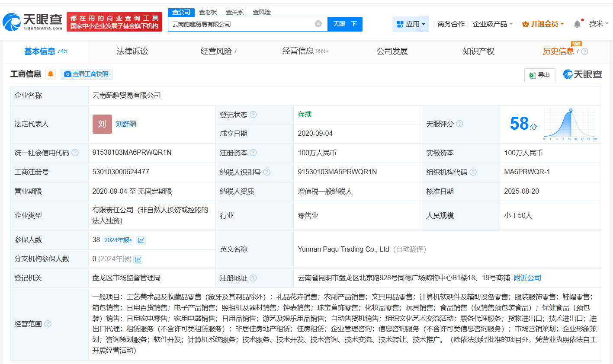613x364 pixels.
Task: Click the 天眼一下 search button
Action: [x=345, y=24]
